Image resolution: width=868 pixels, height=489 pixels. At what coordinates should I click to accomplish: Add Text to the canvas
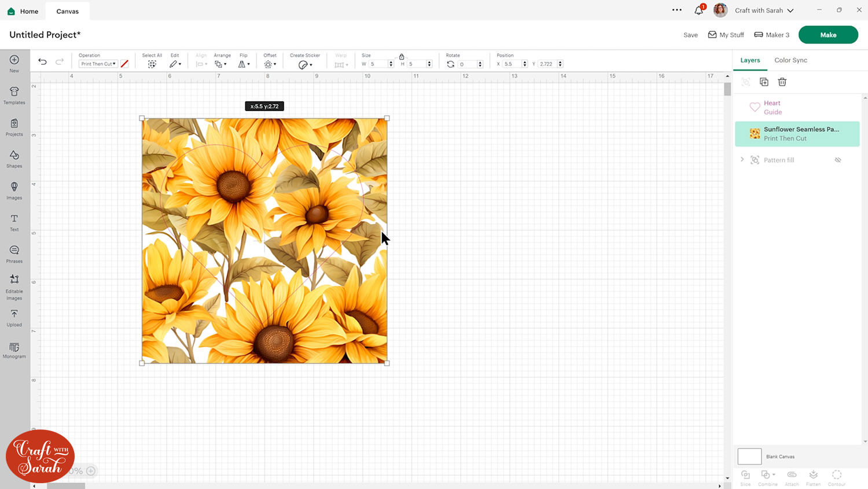14,222
